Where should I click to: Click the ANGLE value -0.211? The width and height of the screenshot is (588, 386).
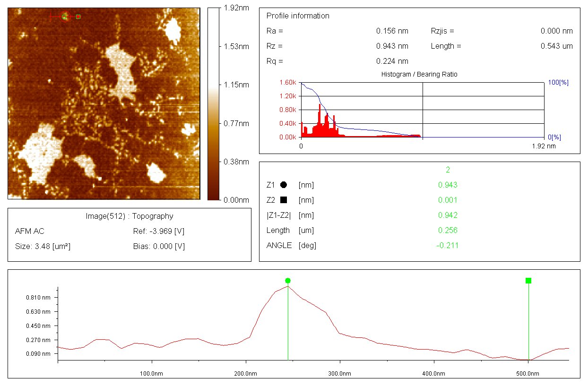448,246
